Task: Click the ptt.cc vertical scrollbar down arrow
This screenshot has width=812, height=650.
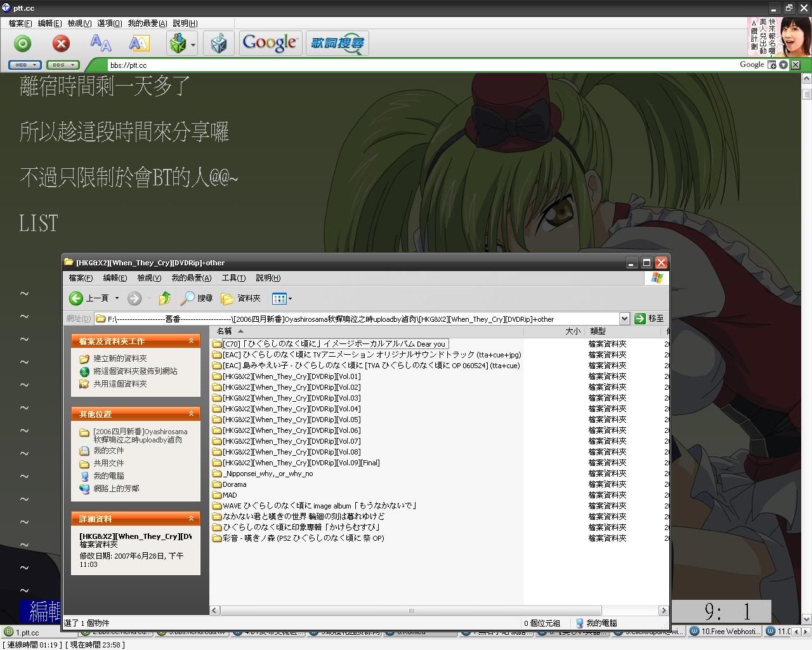Action: coord(807,620)
